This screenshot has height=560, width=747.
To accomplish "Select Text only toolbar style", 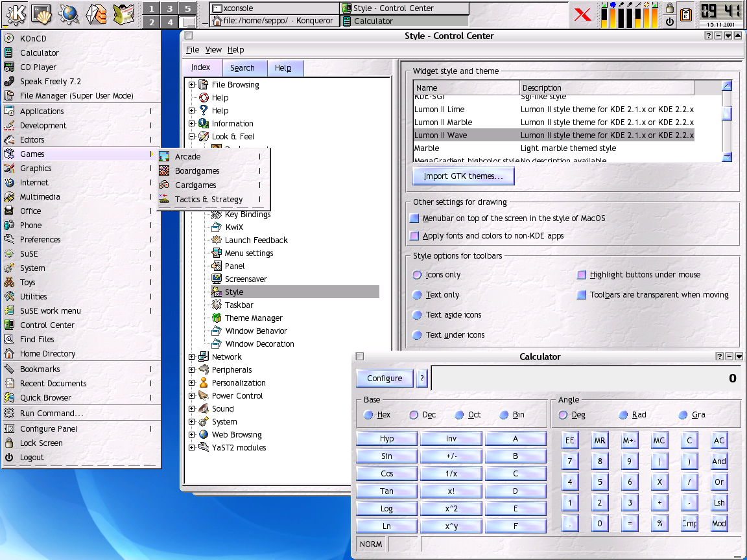I will (x=417, y=295).
